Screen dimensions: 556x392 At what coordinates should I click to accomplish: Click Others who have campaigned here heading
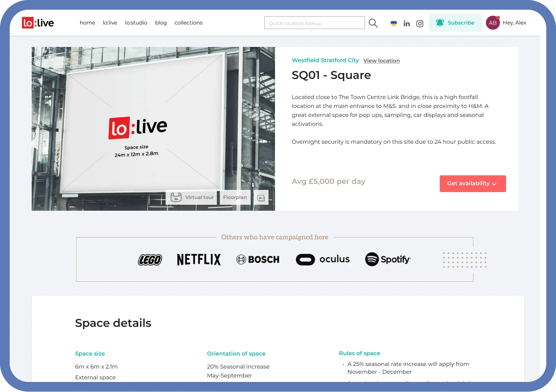coord(275,237)
